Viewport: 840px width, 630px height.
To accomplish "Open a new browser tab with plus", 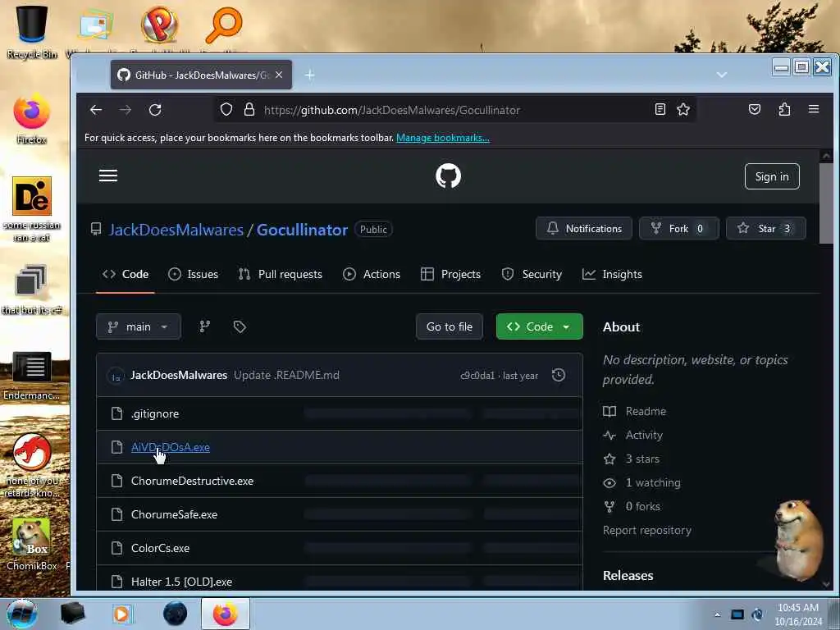I will tap(309, 75).
